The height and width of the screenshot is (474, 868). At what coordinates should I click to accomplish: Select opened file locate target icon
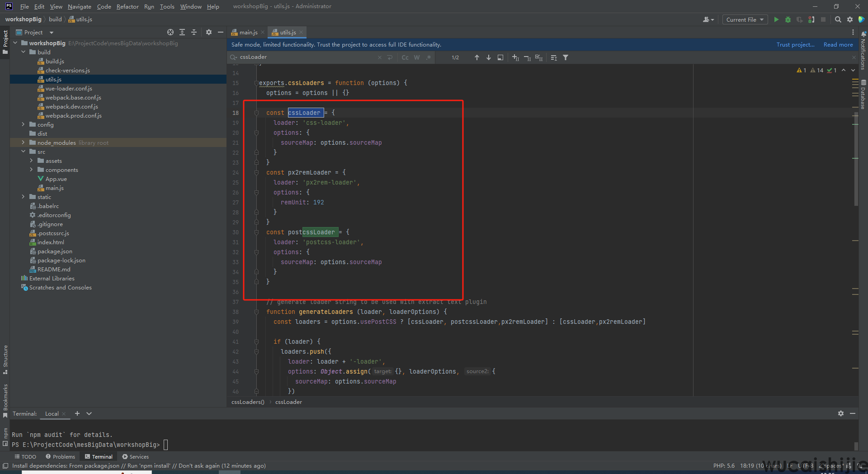click(x=170, y=32)
